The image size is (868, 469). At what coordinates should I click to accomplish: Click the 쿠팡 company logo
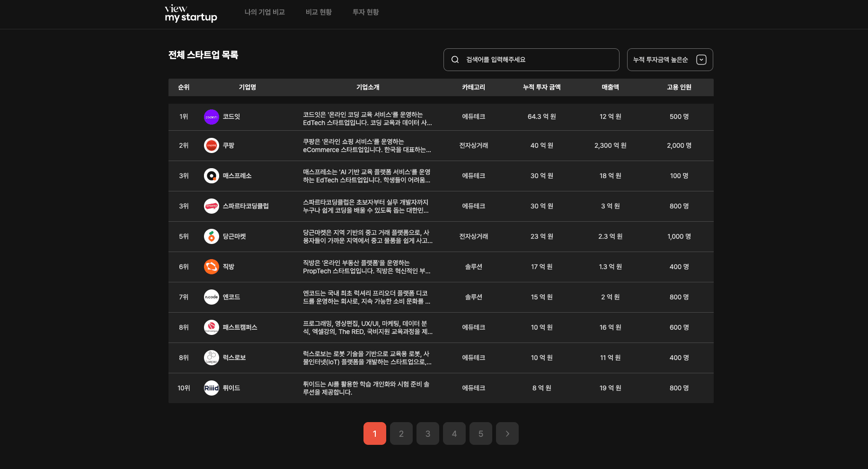click(x=212, y=145)
